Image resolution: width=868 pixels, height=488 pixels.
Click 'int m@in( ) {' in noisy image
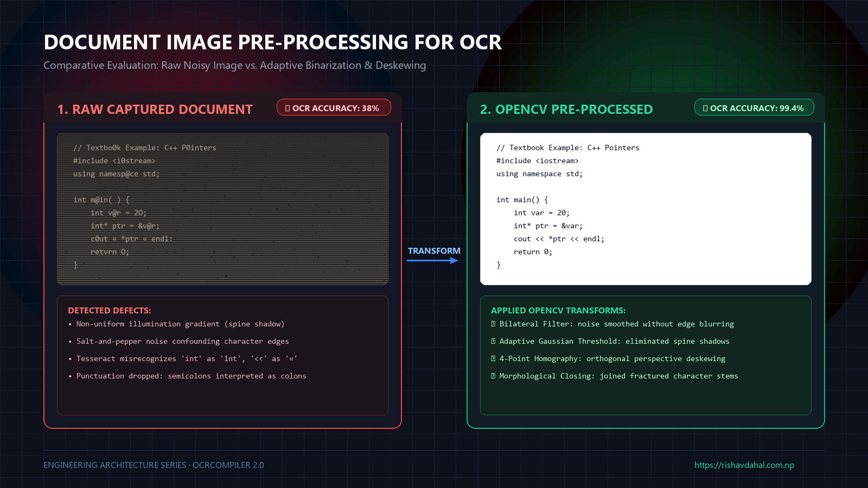pyautogui.click(x=101, y=200)
